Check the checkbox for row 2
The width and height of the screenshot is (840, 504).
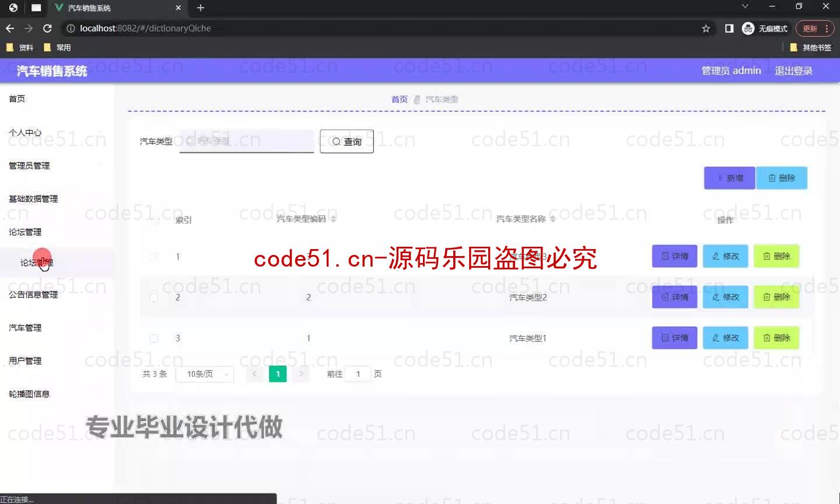[153, 297]
